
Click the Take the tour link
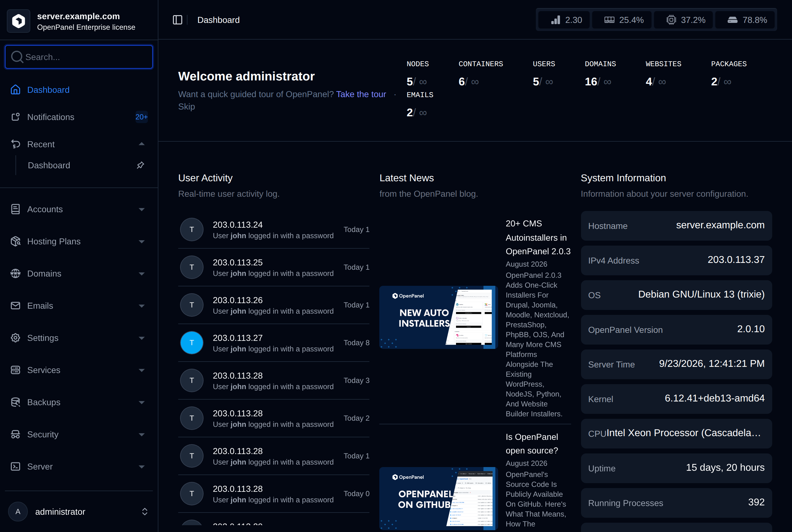point(361,94)
